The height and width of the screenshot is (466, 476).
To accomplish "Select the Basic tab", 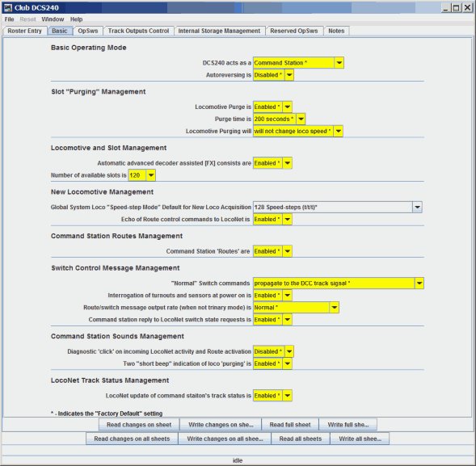I will 60,31.
